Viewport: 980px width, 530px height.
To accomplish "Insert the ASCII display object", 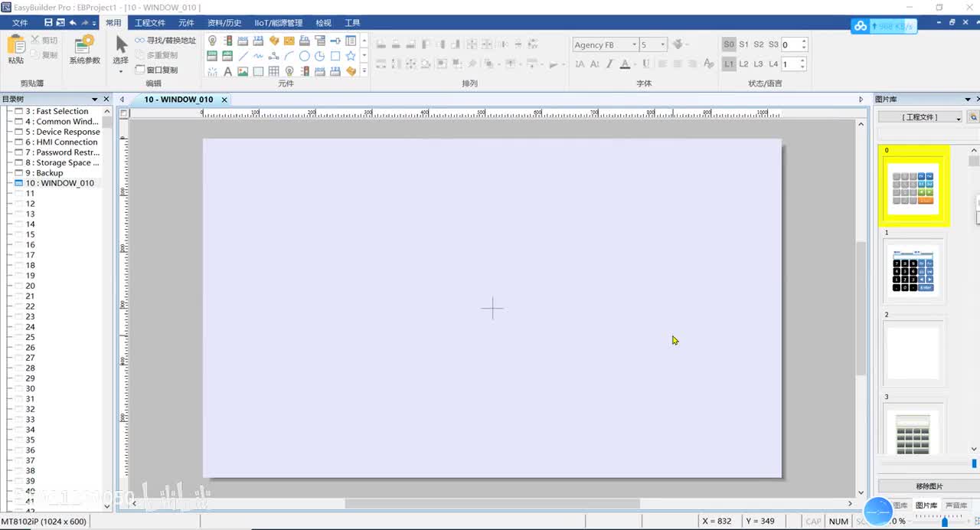I will click(x=227, y=56).
